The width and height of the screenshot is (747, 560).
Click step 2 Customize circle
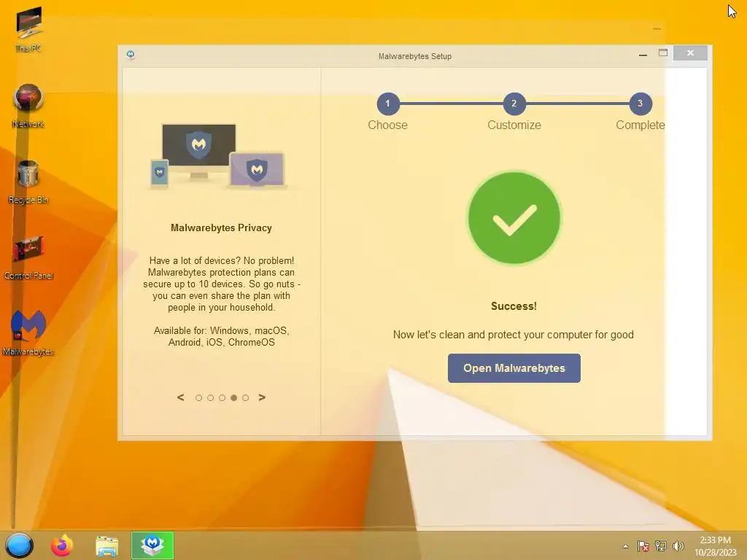pyautogui.click(x=514, y=104)
